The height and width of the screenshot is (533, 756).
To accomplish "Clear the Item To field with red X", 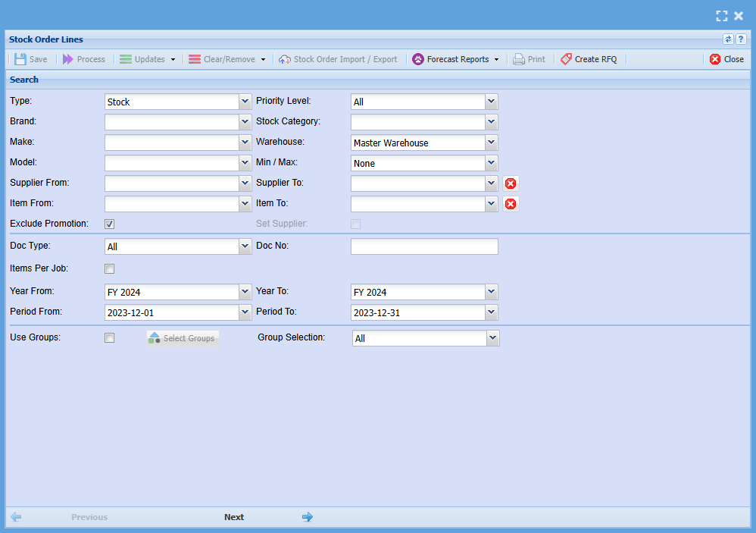I will 511,204.
